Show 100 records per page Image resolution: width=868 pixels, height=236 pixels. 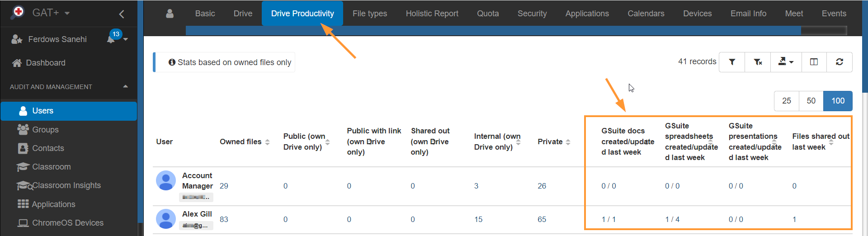pyautogui.click(x=838, y=101)
